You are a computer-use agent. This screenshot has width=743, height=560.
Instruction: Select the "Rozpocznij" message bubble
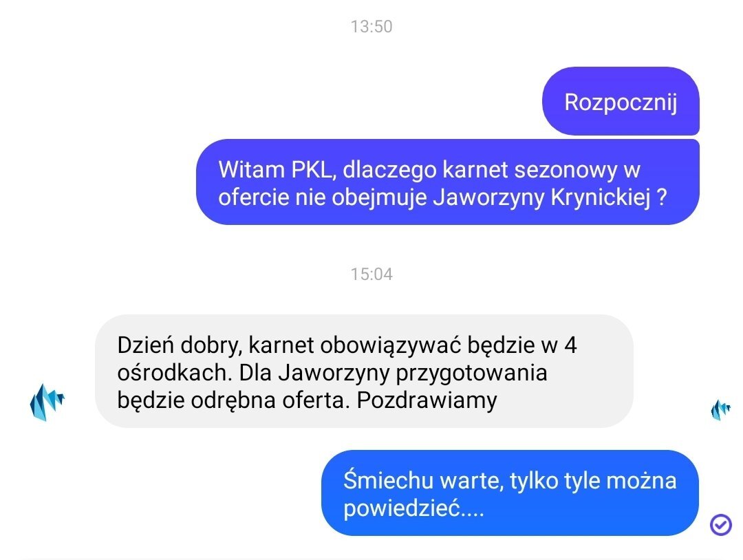click(x=621, y=101)
